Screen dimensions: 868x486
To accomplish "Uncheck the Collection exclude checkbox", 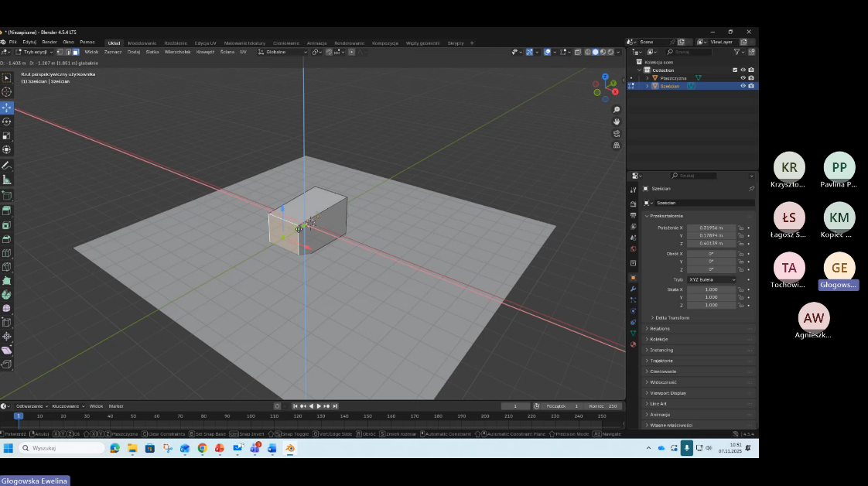I will pos(735,70).
